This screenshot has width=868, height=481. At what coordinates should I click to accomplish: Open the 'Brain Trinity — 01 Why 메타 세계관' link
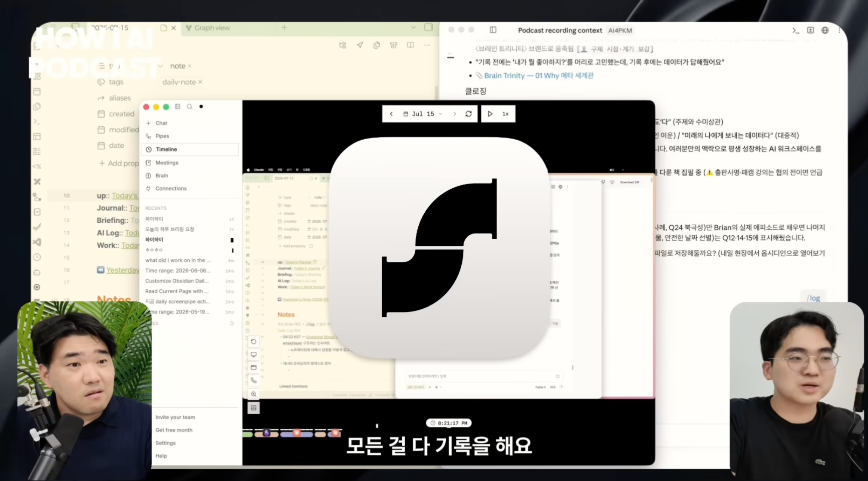(538, 76)
